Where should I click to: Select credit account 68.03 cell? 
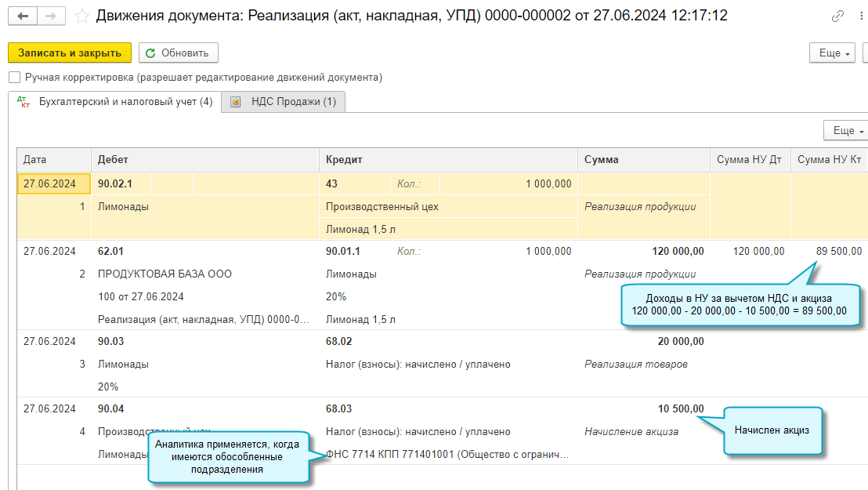coord(339,408)
